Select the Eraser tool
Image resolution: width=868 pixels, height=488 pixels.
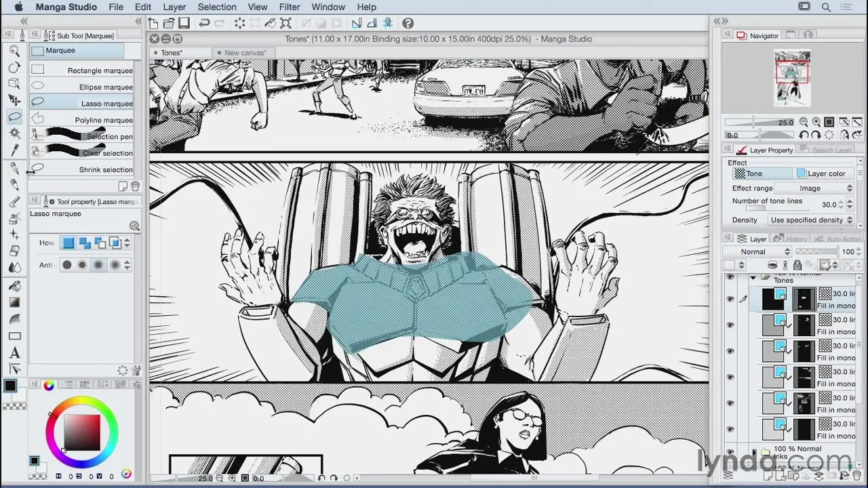click(14, 251)
